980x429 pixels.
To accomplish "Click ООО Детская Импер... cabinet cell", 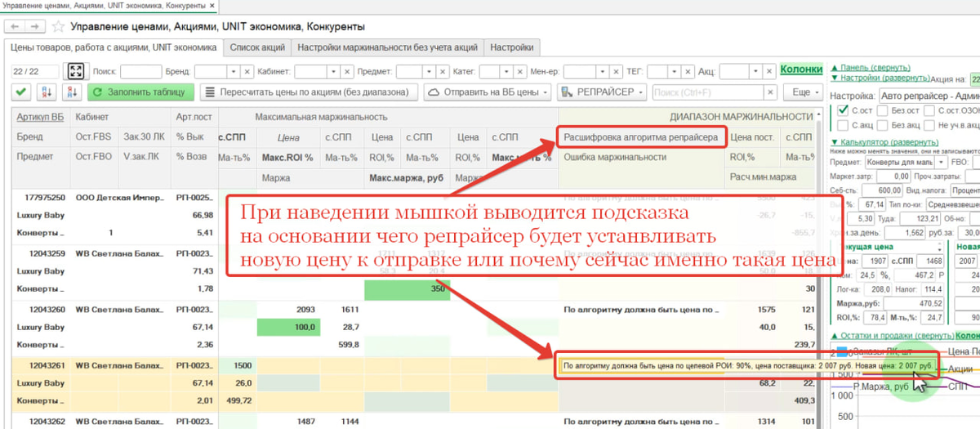I will click(118, 197).
